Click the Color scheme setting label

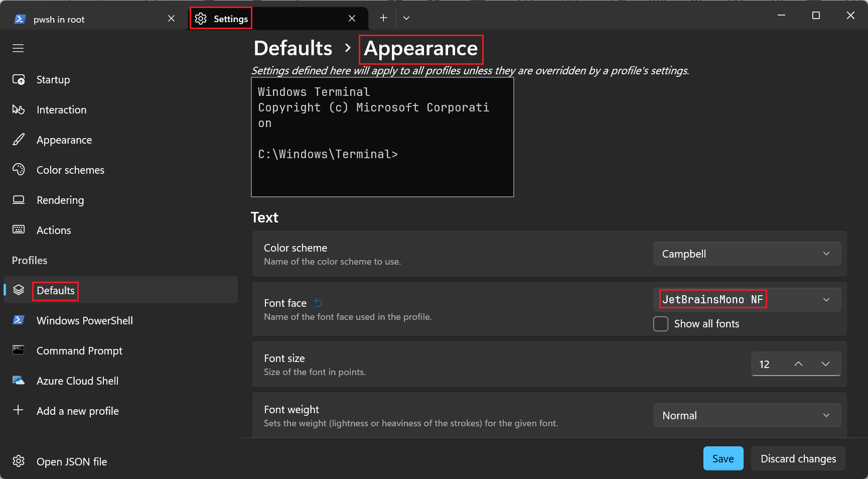tap(296, 248)
